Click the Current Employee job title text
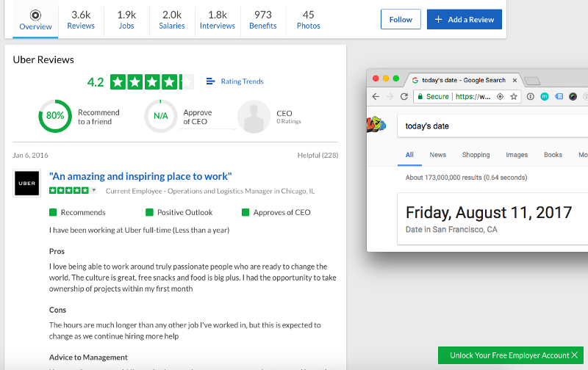Image resolution: width=588 pixels, height=370 pixels. click(x=210, y=191)
